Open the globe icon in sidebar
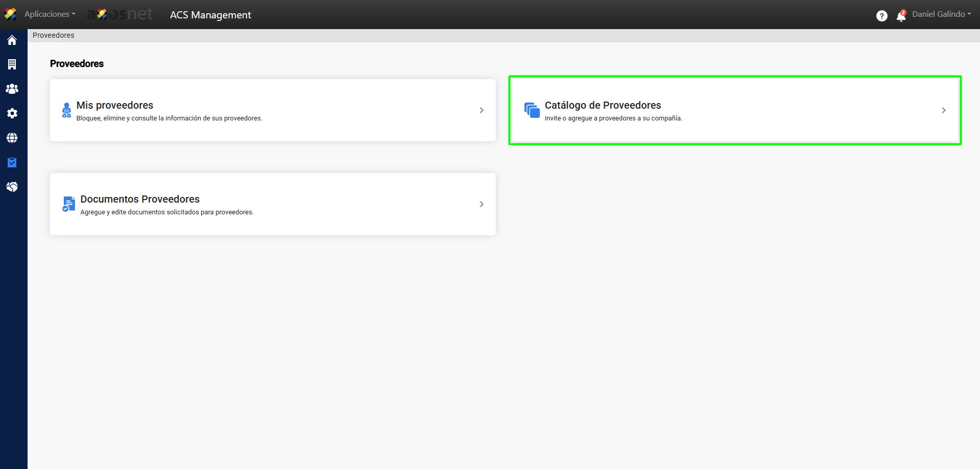Image resolution: width=980 pixels, height=469 pixels. (12, 138)
